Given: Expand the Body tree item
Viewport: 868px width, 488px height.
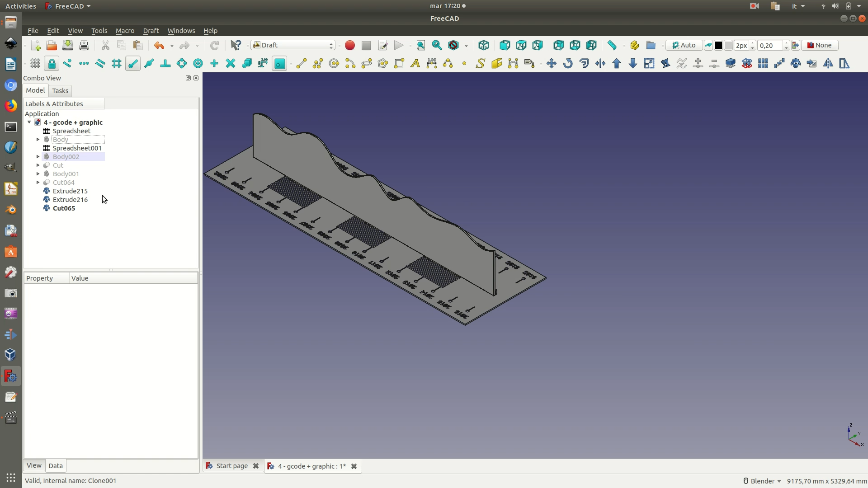Looking at the screenshot, I should point(38,140).
